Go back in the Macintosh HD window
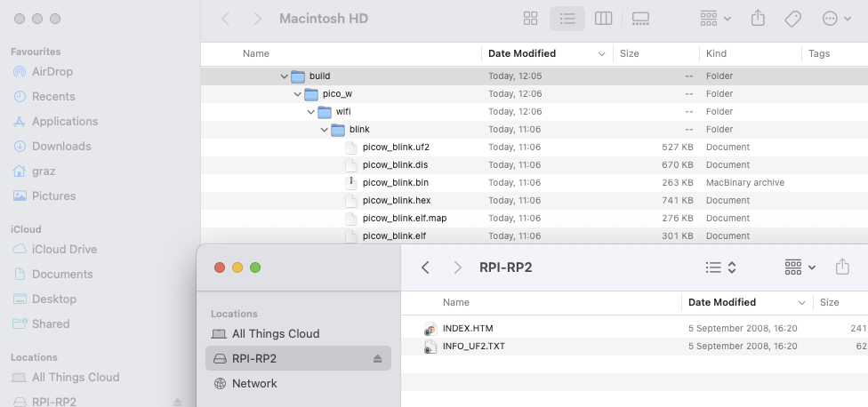This screenshot has width=868, height=407. point(225,19)
